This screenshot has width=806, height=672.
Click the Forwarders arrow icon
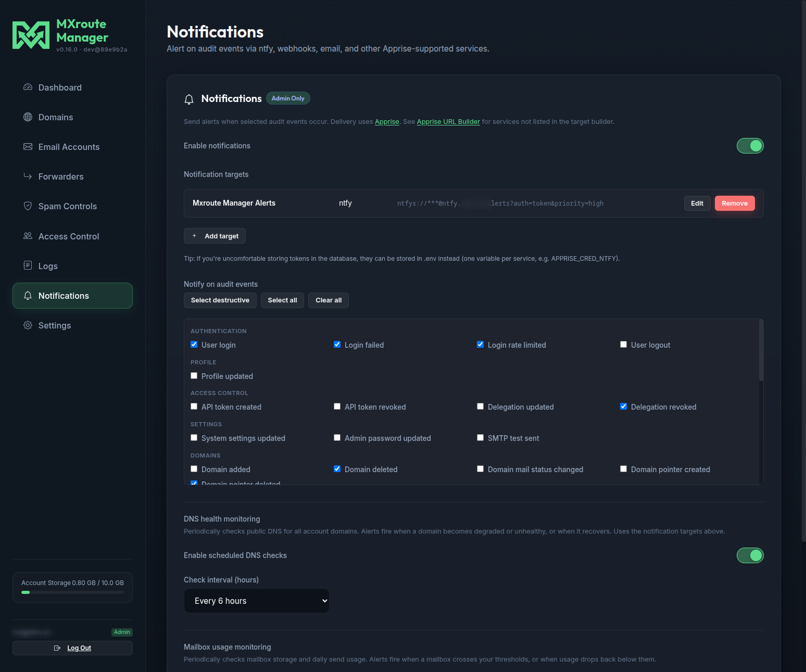click(x=28, y=176)
